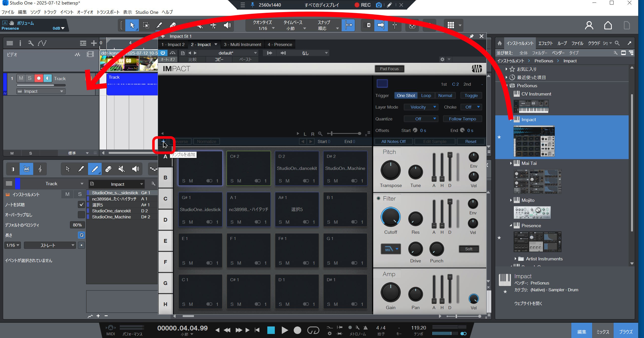Open the browser home icon

click(x=500, y=43)
